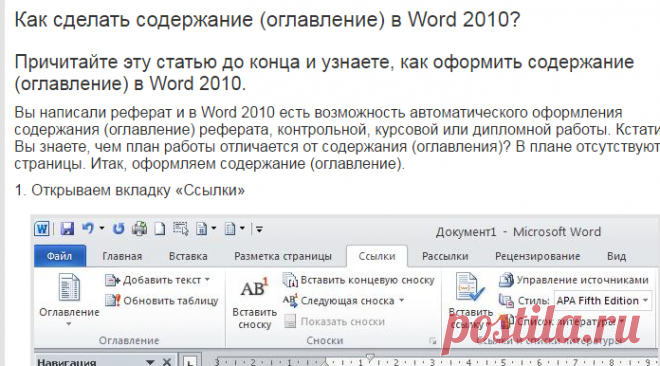Click the Показать сноски label

(x=343, y=321)
